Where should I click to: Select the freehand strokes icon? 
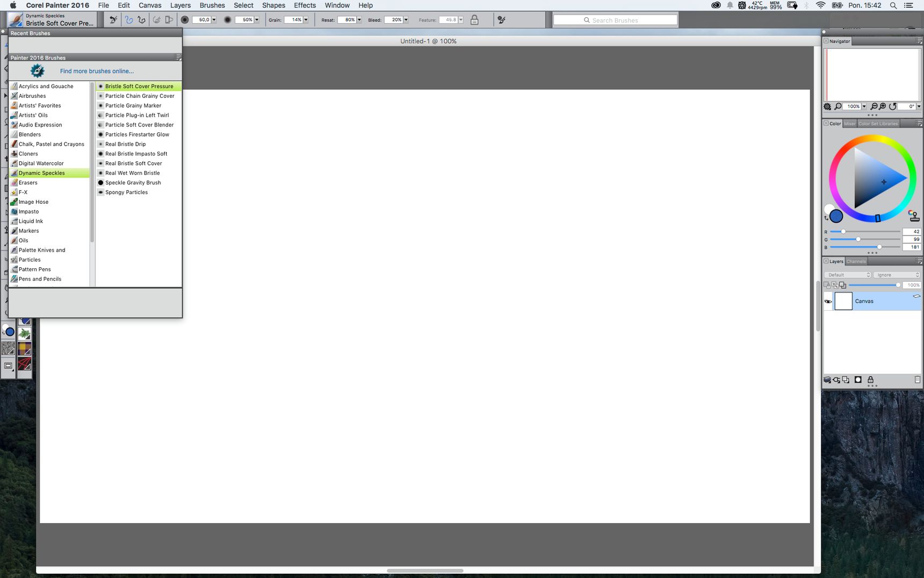click(x=129, y=20)
